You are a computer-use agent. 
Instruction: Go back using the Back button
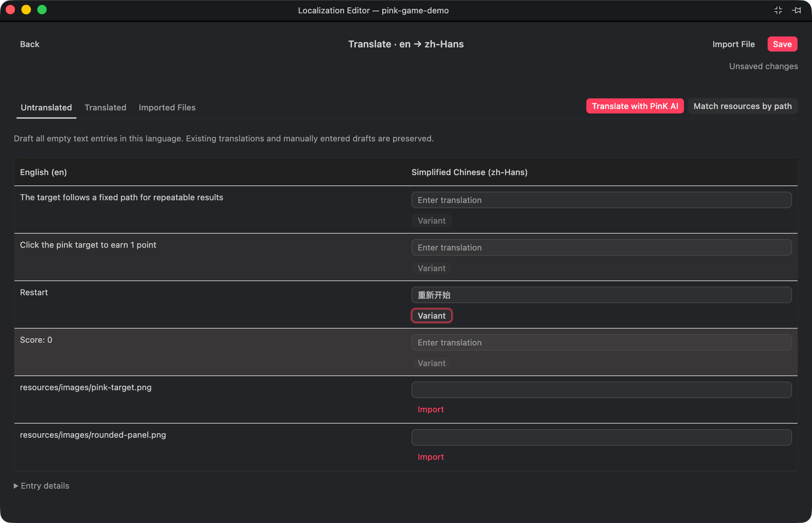[x=30, y=44]
